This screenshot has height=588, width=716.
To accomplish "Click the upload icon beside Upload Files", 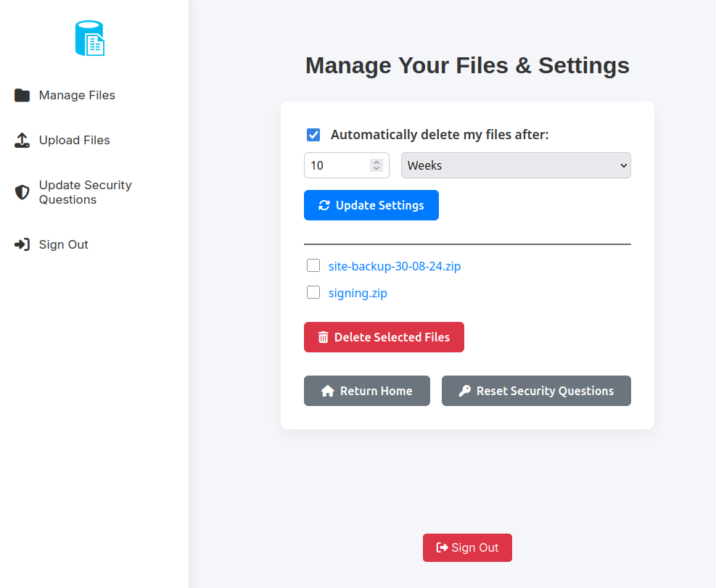I will [x=22, y=140].
